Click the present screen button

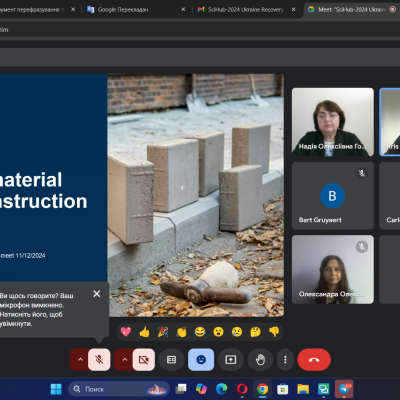tap(231, 360)
